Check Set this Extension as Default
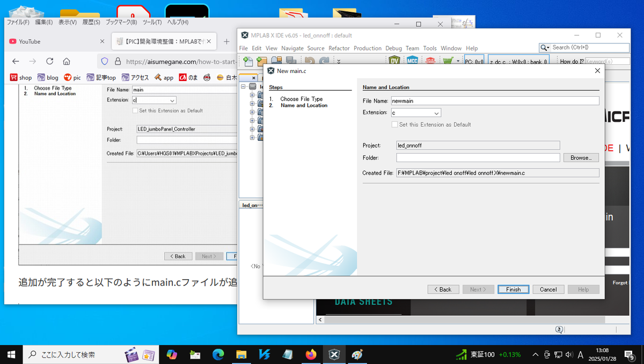This screenshot has height=364, width=644. [395, 125]
